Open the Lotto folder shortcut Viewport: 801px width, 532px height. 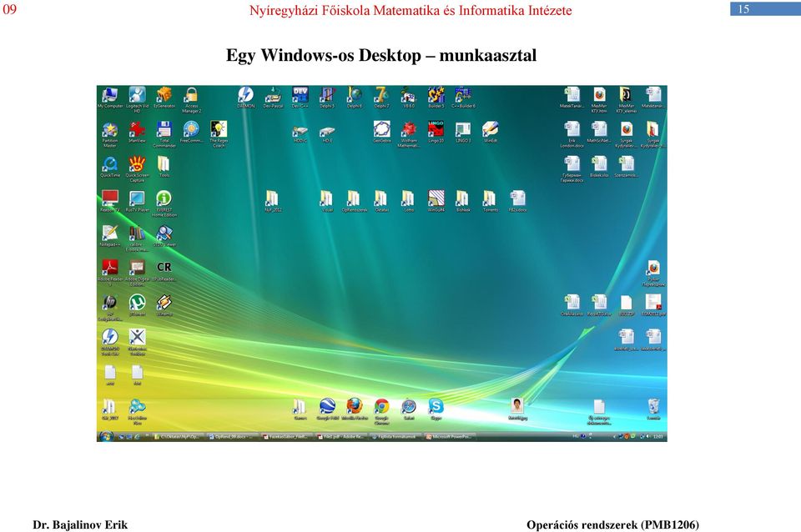coord(408,202)
